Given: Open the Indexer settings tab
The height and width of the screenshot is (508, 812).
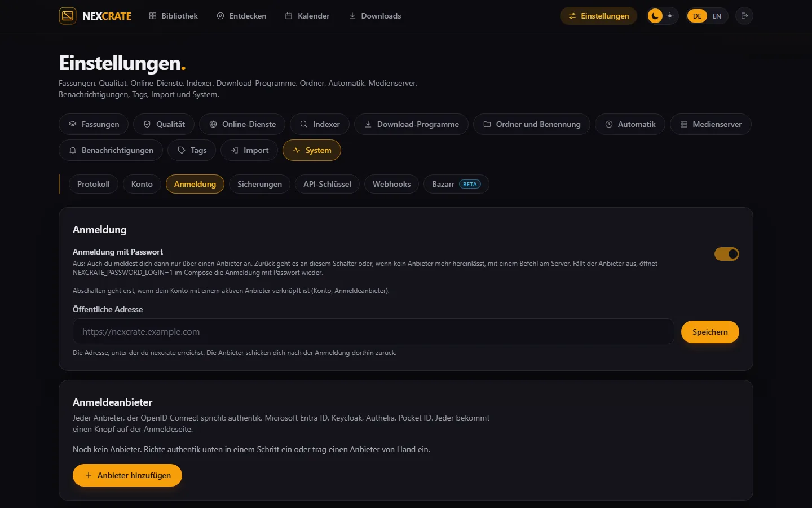Looking at the screenshot, I should click(x=320, y=124).
